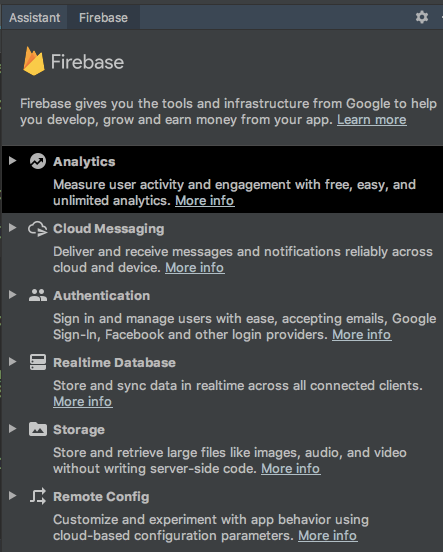The width and height of the screenshot is (443, 552).
Task: Click the Authentication people icon
Action: pyautogui.click(x=38, y=295)
